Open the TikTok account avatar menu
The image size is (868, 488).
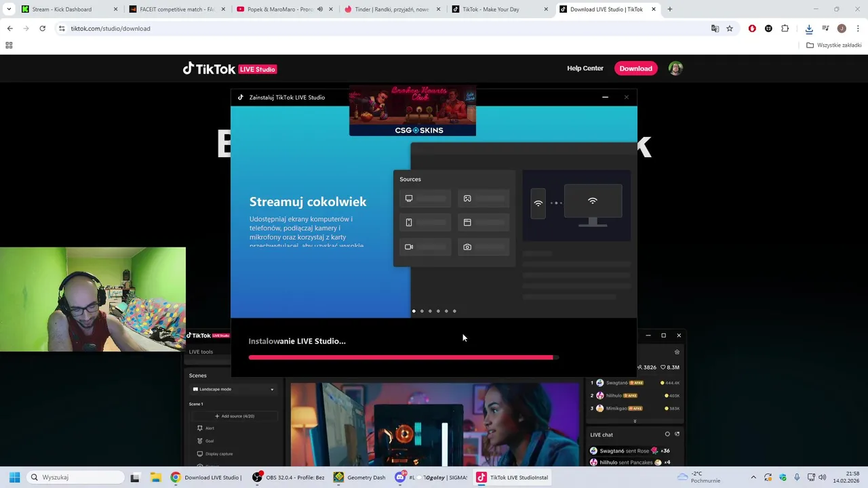[x=675, y=68]
